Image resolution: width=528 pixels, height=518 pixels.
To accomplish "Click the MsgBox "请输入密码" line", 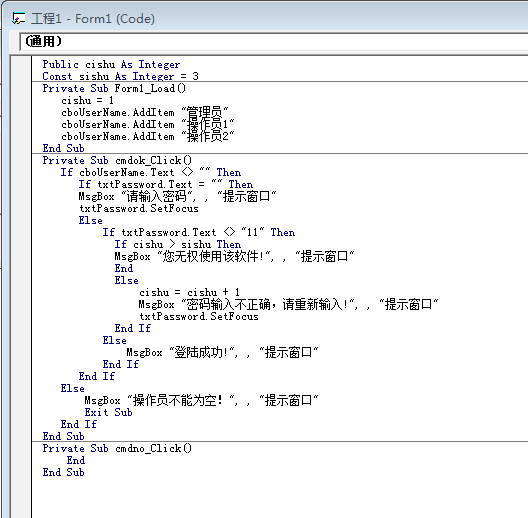I will click(x=177, y=196).
